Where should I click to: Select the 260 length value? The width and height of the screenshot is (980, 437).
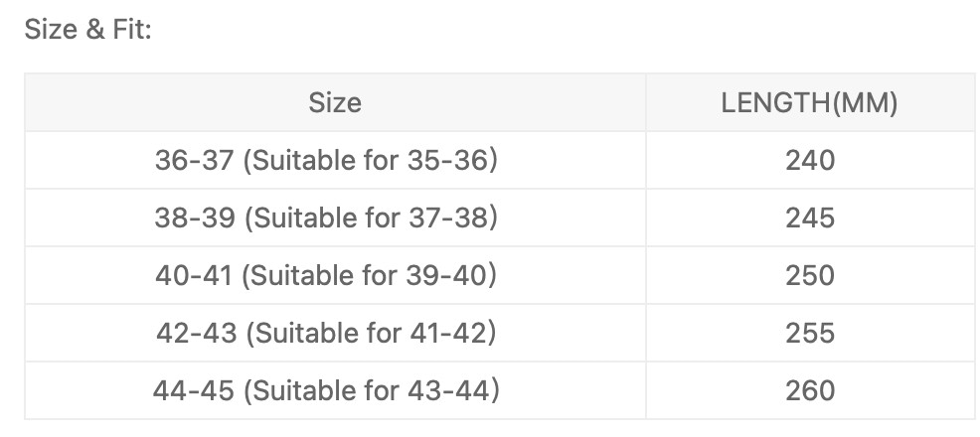(809, 390)
